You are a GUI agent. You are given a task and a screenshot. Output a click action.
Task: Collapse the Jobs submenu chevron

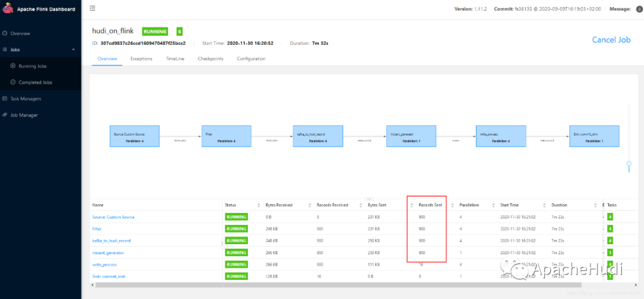tap(73, 50)
